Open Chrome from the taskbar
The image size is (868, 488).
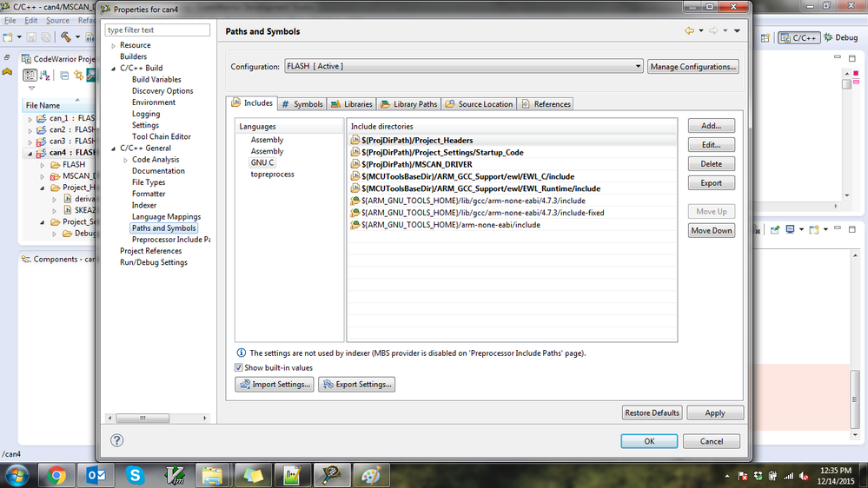pos(56,475)
